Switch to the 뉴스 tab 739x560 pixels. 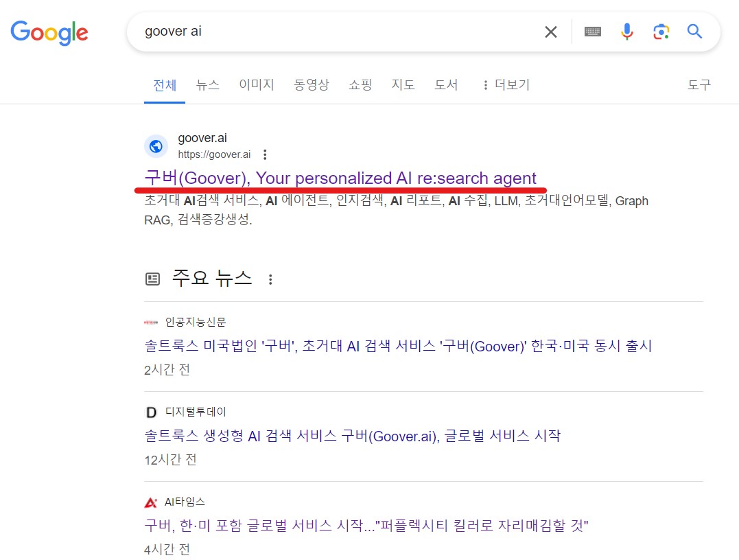pos(208,85)
